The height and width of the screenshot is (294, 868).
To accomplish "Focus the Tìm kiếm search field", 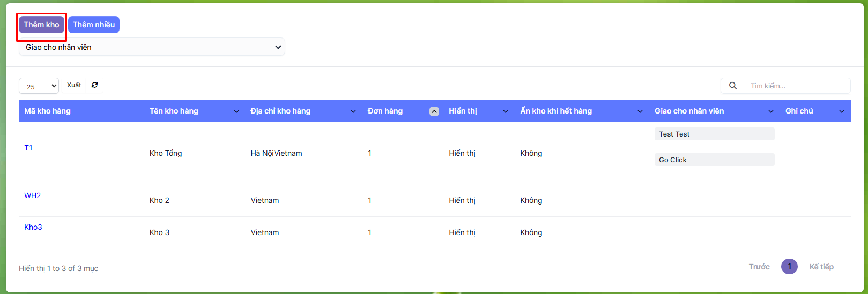I will pos(797,86).
